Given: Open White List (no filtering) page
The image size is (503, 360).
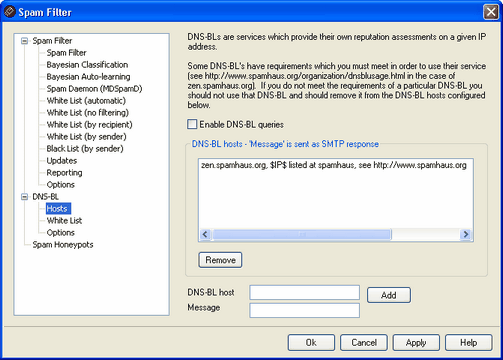Looking at the screenshot, I should pos(88,113).
